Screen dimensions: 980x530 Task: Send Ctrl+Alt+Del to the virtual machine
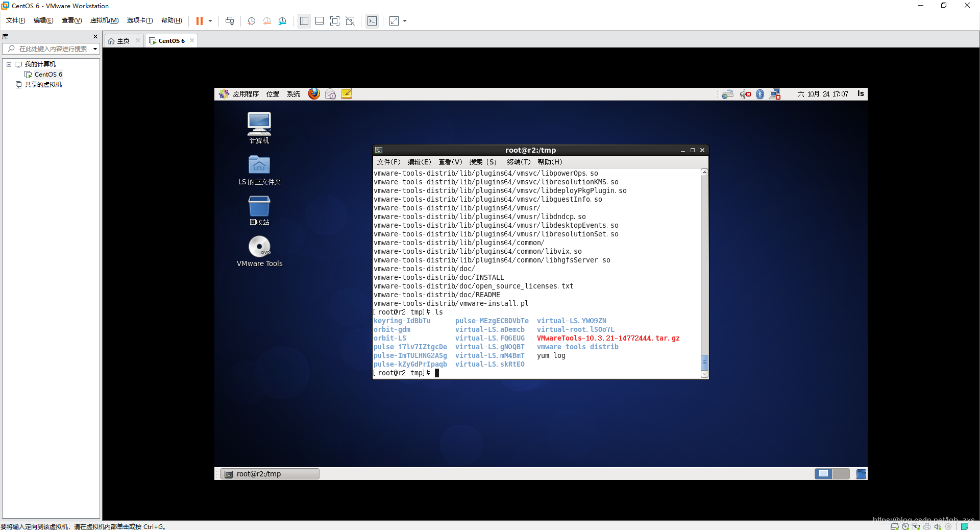[x=230, y=21]
